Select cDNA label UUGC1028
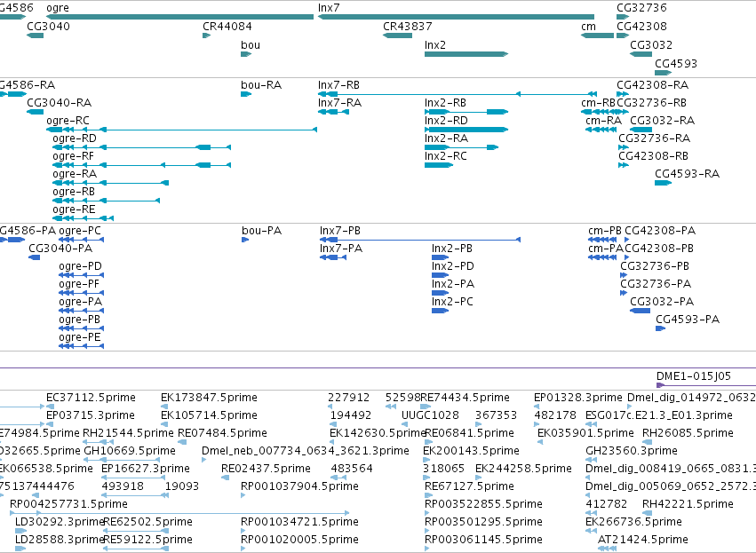This screenshot has width=756, height=553. coord(430,415)
